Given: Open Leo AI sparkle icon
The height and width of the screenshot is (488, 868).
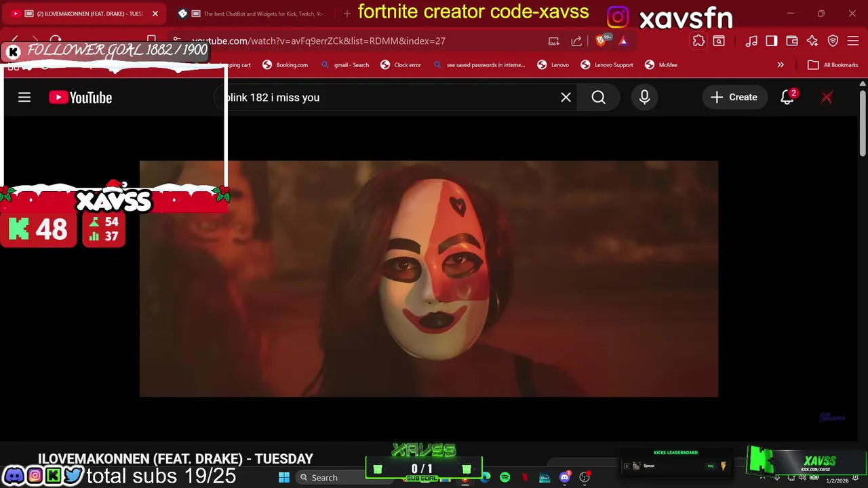Looking at the screenshot, I should [812, 41].
